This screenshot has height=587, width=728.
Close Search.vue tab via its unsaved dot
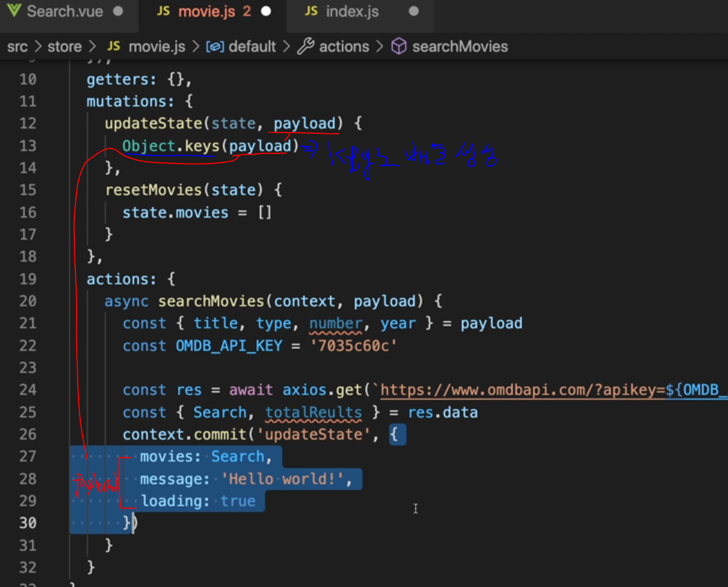(x=118, y=11)
